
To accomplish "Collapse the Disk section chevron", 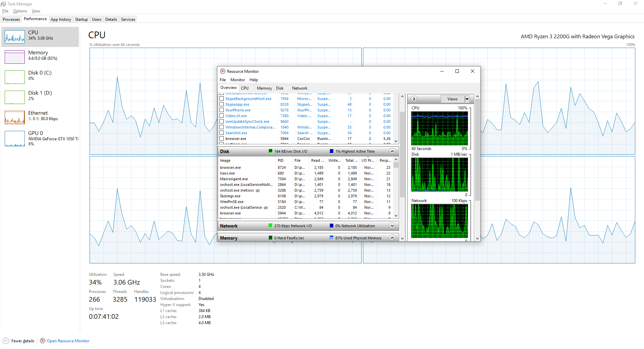I will [392, 151].
